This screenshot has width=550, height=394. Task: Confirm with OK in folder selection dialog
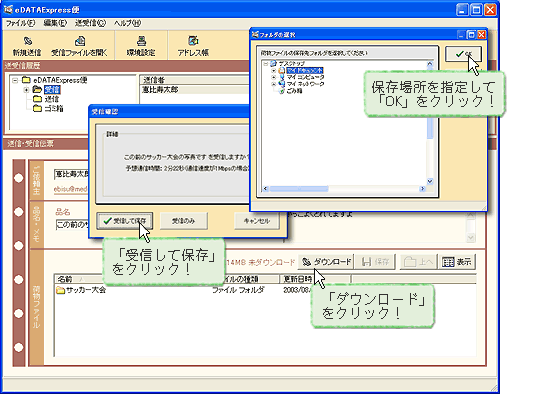(463, 54)
